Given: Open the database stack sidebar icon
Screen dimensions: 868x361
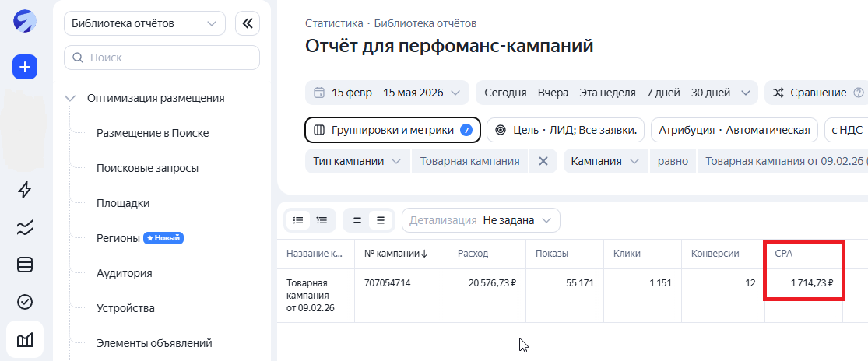Looking at the screenshot, I should 25,265.
